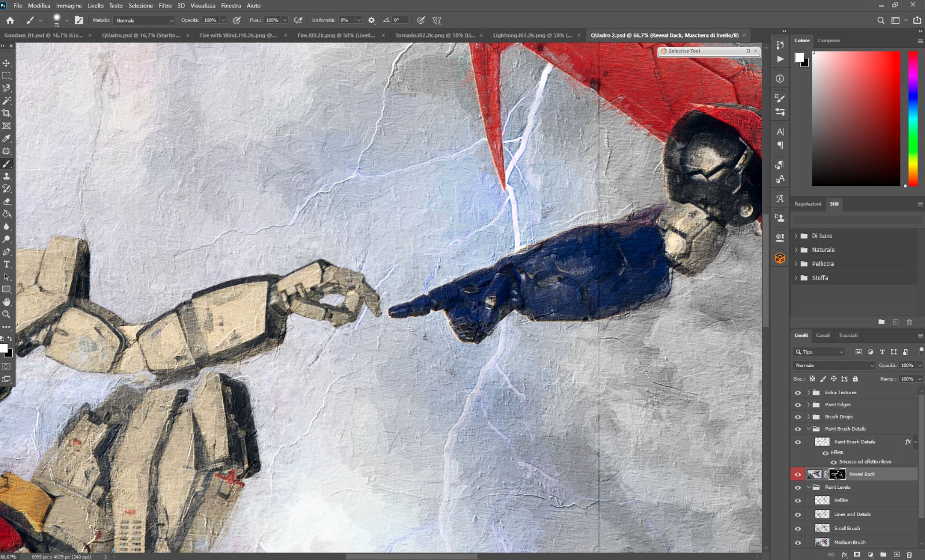This screenshot has width=925, height=560.
Task: Select the Zoom tool
Action: pos(6,315)
